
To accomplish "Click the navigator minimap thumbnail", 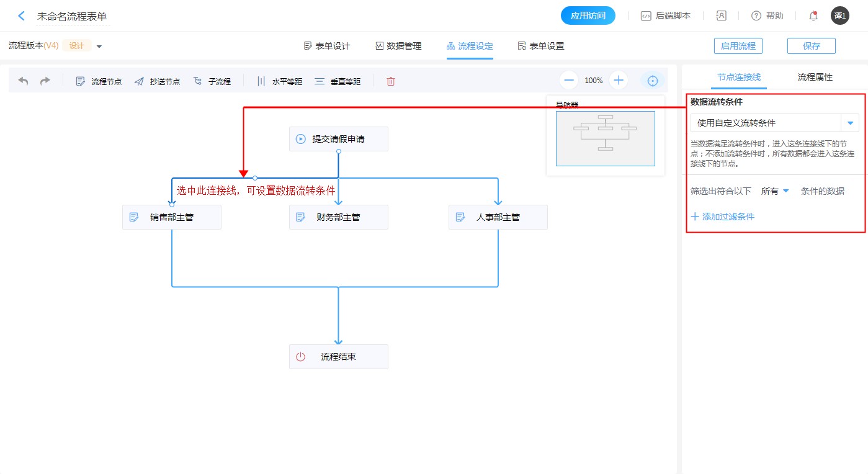I will click(605, 138).
